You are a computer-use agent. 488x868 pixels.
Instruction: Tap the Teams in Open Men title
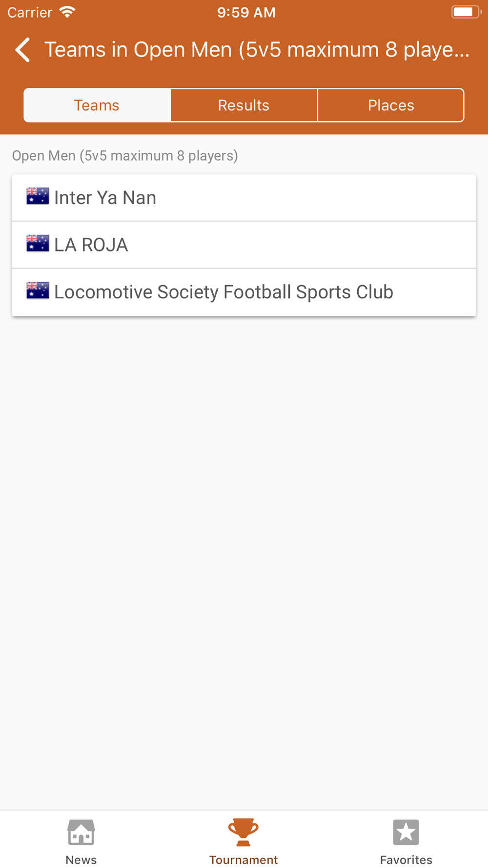(x=257, y=50)
